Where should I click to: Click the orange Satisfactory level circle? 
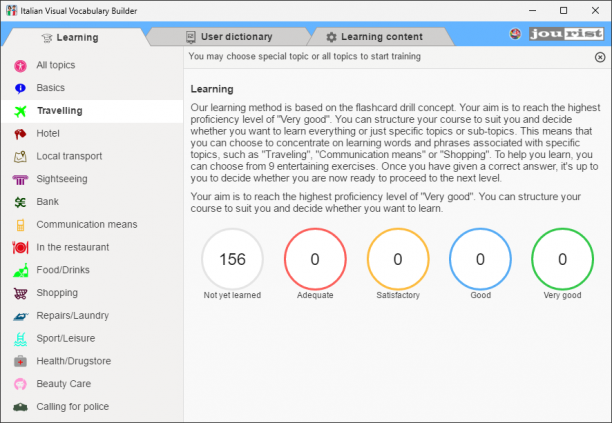(x=398, y=259)
